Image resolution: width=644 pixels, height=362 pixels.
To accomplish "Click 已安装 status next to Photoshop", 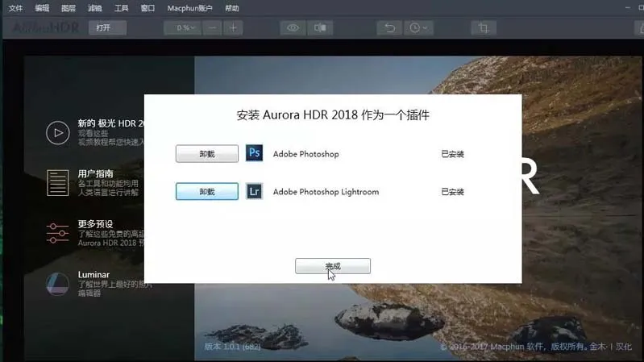I will point(453,154).
